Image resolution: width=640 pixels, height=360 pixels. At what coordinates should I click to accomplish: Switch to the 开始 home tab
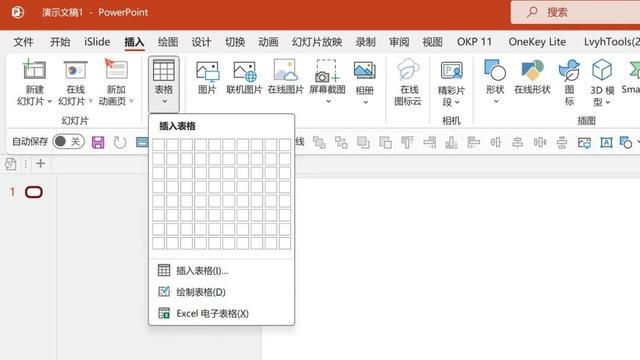coord(60,42)
